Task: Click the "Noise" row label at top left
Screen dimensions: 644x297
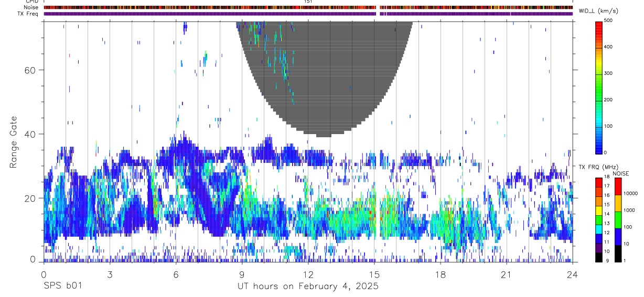Action: click(x=30, y=7)
